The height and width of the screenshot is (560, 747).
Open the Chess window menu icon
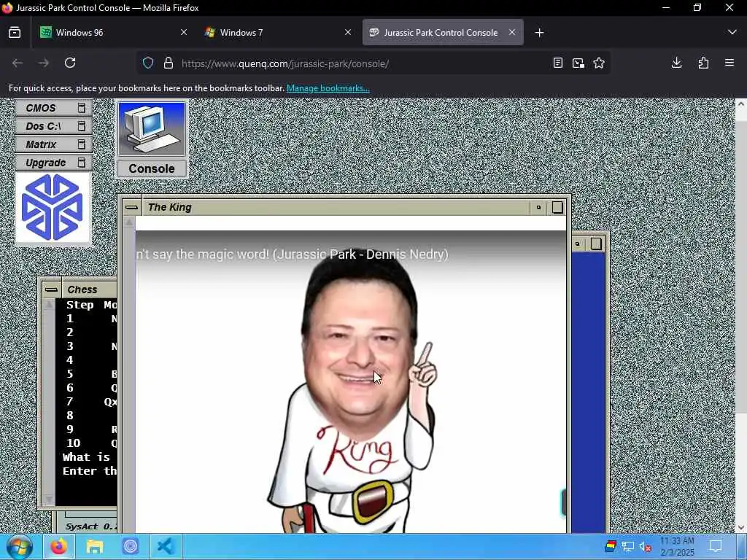coord(52,289)
